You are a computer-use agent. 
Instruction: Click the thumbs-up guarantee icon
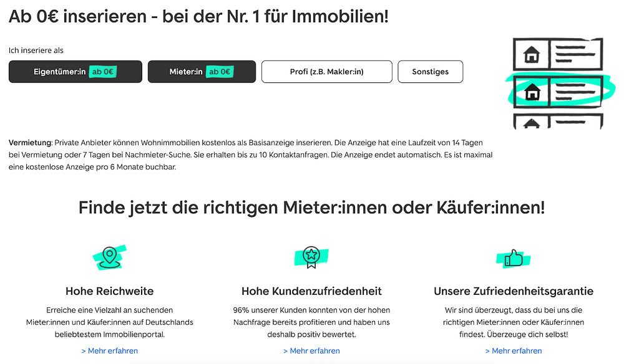click(514, 258)
